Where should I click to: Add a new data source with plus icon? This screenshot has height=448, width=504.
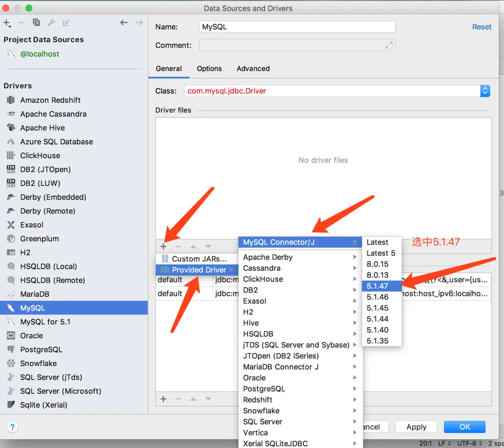coord(7,23)
